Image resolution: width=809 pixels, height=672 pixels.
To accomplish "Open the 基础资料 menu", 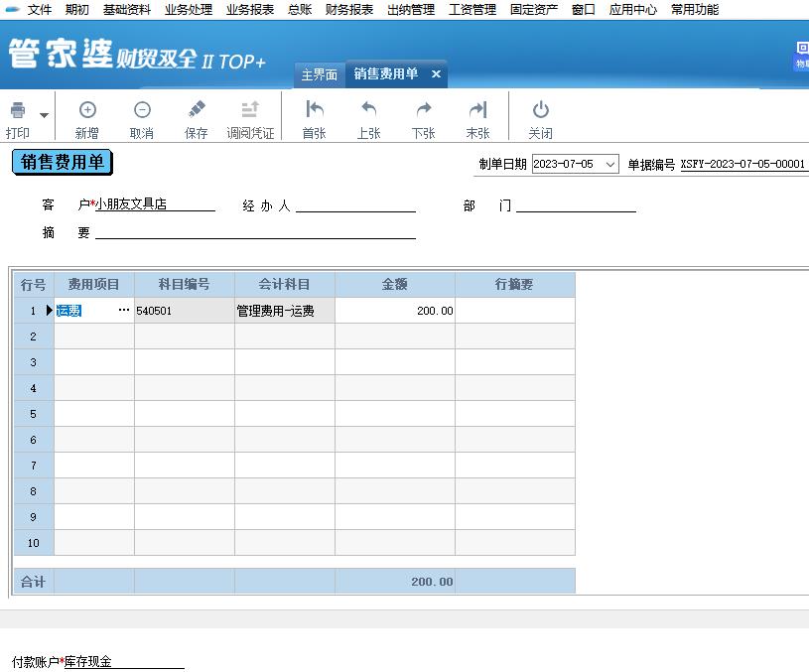I will (x=126, y=9).
